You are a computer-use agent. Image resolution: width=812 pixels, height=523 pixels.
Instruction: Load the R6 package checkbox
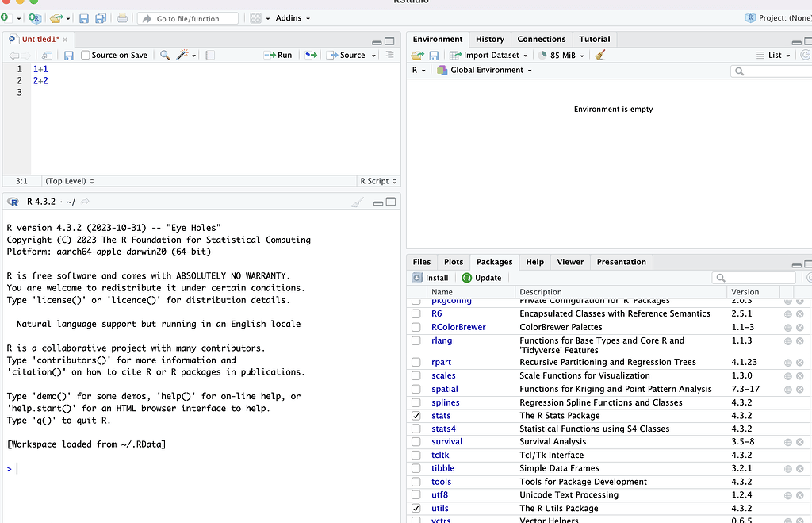coord(416,313)
